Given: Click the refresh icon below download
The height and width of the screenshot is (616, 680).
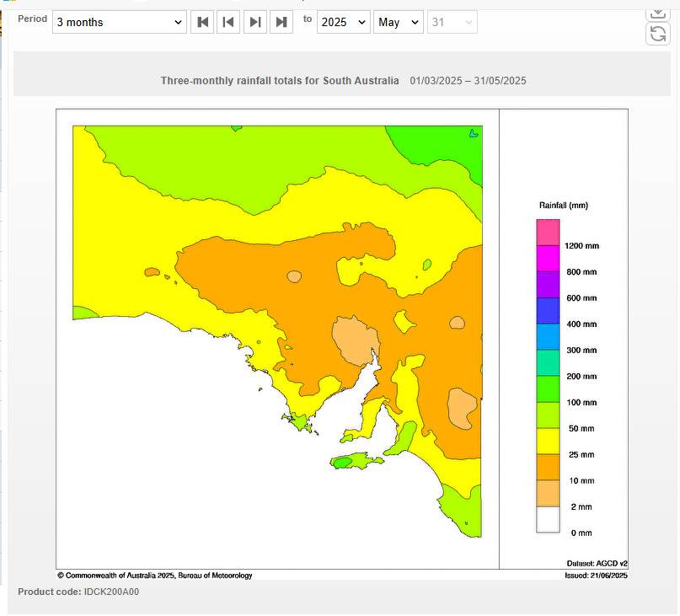Looking at the screenshot, I should [657, 34].
